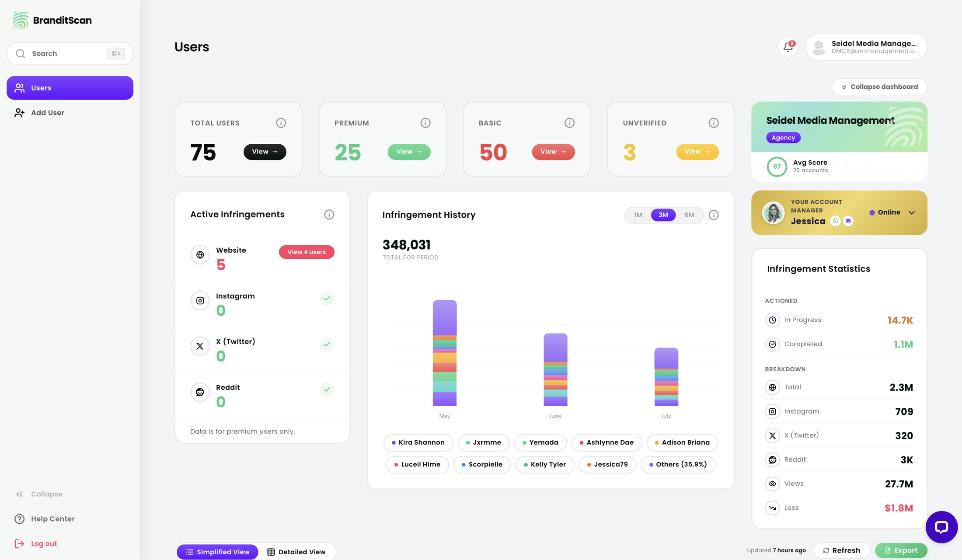Click the July bar in history chart
The width and height of the screenshot is (962, 560).
tap(666, 376)
